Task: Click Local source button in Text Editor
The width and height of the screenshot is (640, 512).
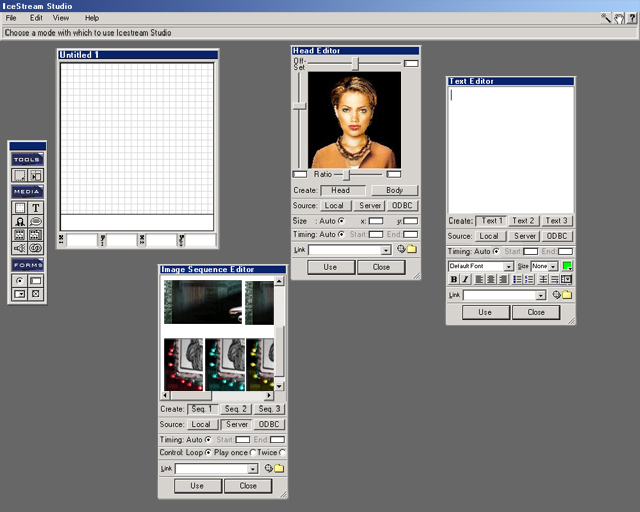Action: (489, 236)
